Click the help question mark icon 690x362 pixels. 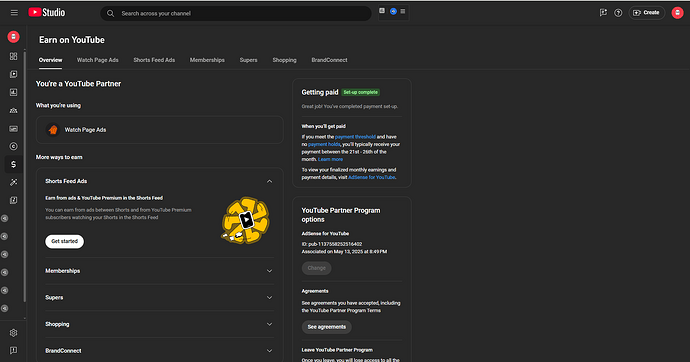pyautogui.click(x=618, y=13)
